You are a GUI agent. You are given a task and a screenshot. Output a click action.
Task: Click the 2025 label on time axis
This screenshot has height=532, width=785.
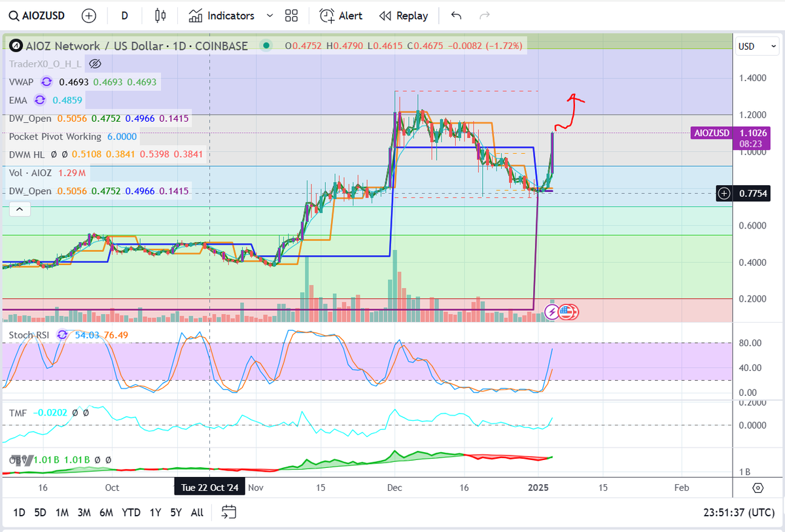pos(540,488)
